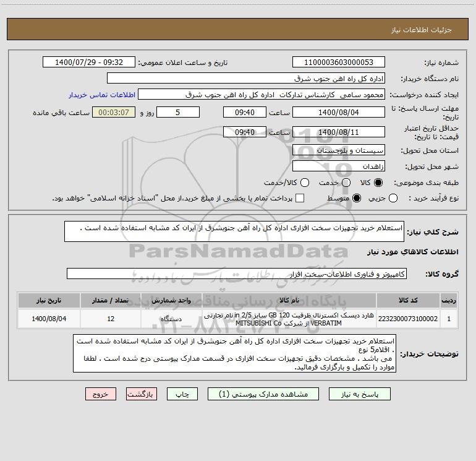Image resolution: width=476 pixels, height=461 pixels.
Task: Click delivery province field سیستان و بلوچستان
Action: [339, 150]
